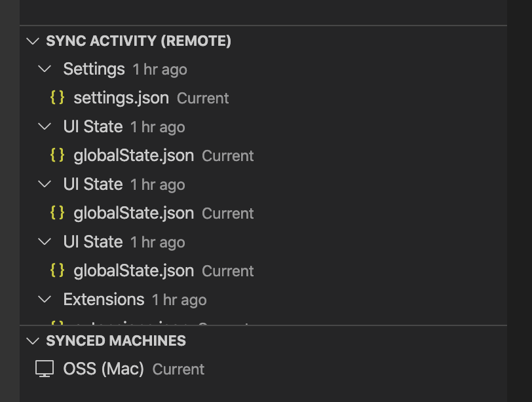Viewport: 532px width, 402px height.
Task: Click the 1 hr ago label beside Extensions
Action: coord(178,299)
